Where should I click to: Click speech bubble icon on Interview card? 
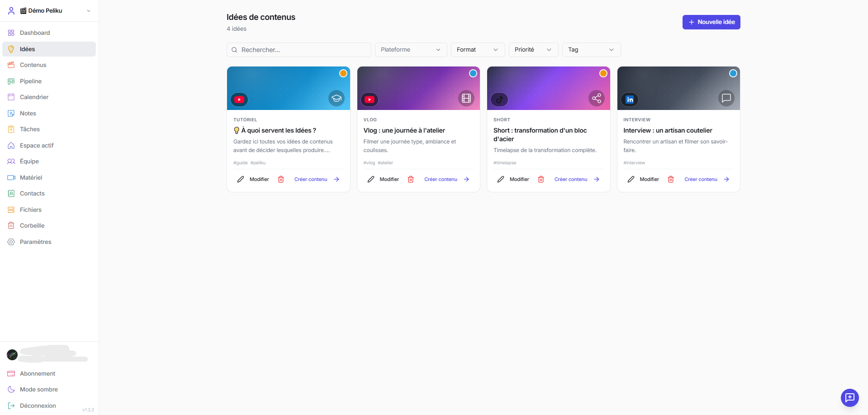click(x=726, y=98)
